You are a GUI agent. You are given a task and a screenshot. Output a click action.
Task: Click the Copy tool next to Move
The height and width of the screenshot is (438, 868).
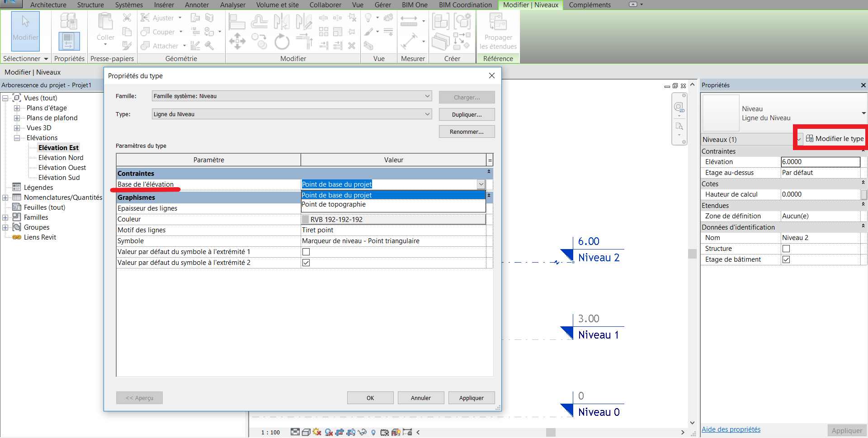point(259,41)
